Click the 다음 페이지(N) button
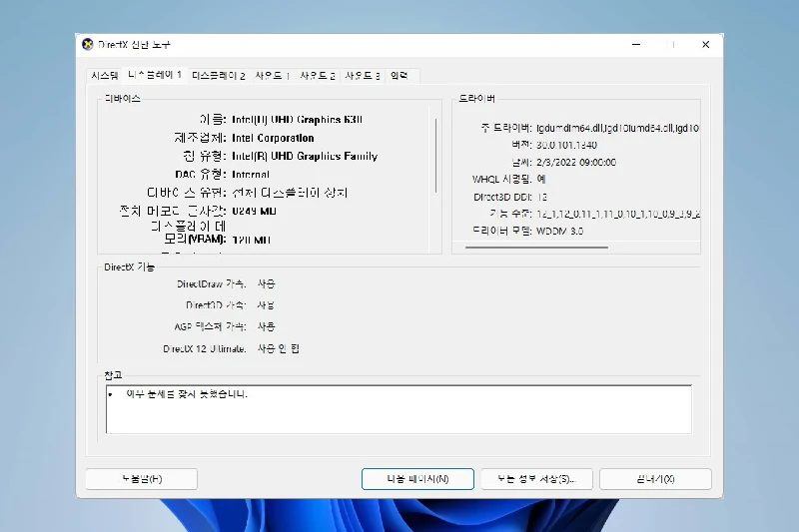Viewport: 799px width, 532px height. (417, 479)
